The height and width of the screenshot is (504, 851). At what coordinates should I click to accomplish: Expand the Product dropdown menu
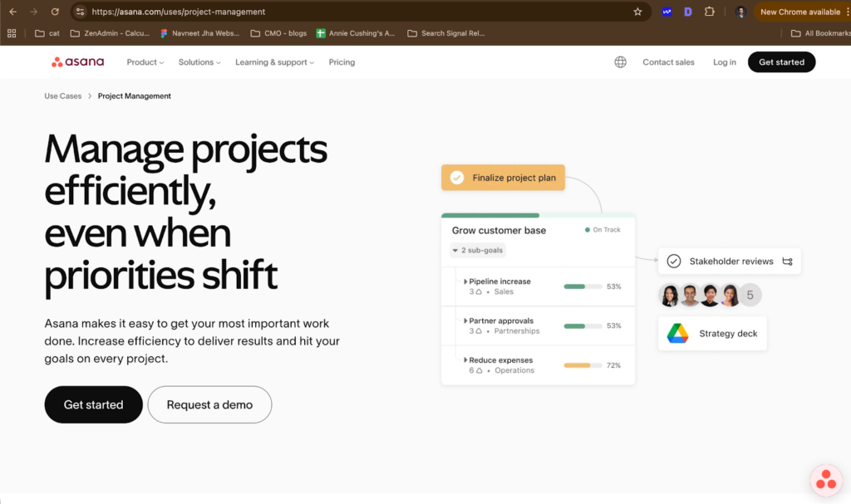[x=145, y=62]
